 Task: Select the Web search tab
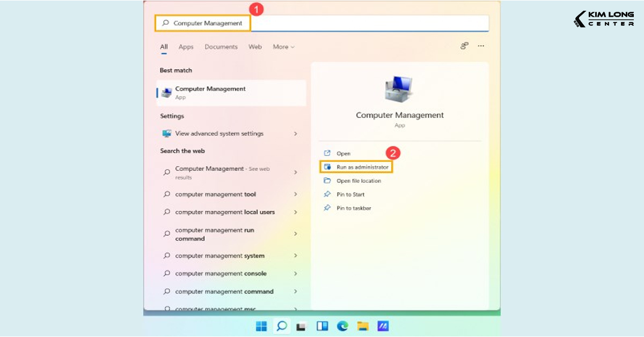(x=255, y=47)
